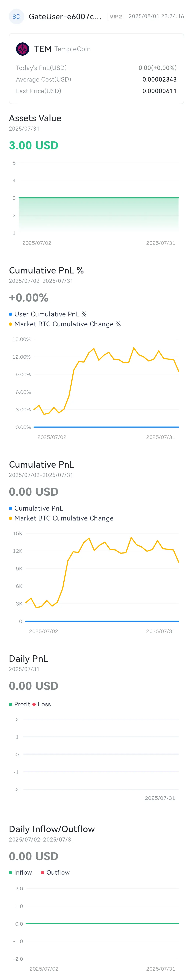Image resolution: width=193 pixels, height=980 pixels.
Task: Click the Daily PnL section title
Action: point(28,659)
